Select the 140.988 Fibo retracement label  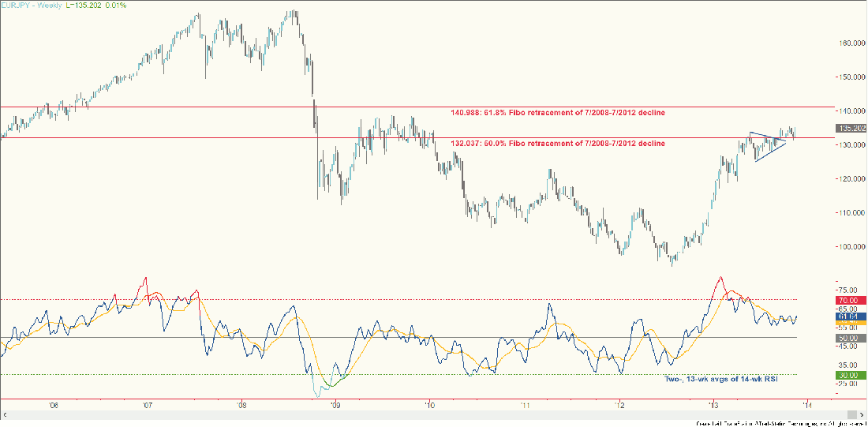click(x=557, y=113)
